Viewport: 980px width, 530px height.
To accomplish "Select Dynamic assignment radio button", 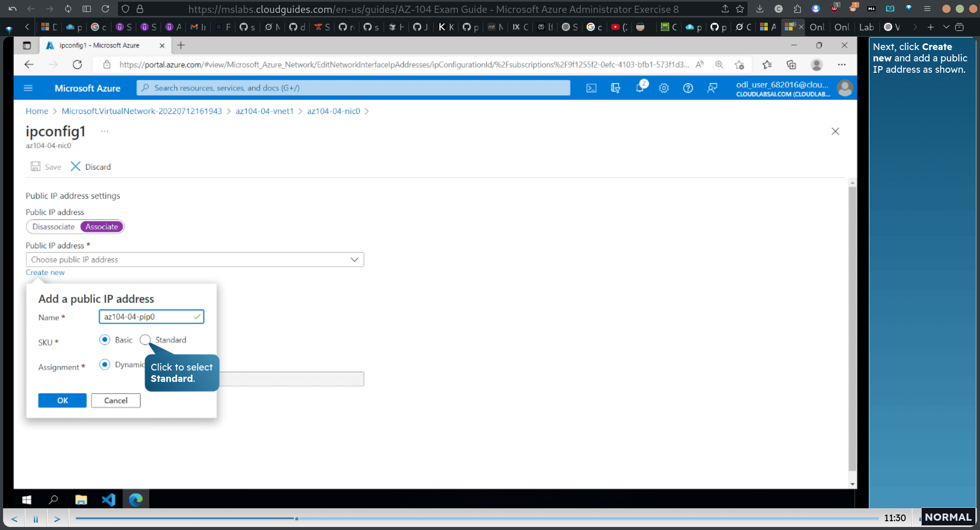I will (x=105, y=364).
